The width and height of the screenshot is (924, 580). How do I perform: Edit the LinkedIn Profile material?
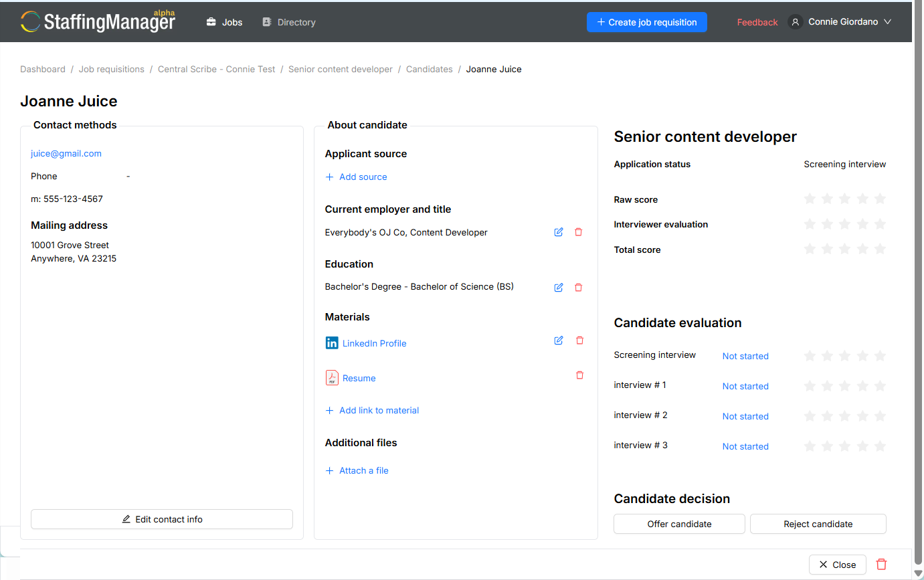click(559, 341)
